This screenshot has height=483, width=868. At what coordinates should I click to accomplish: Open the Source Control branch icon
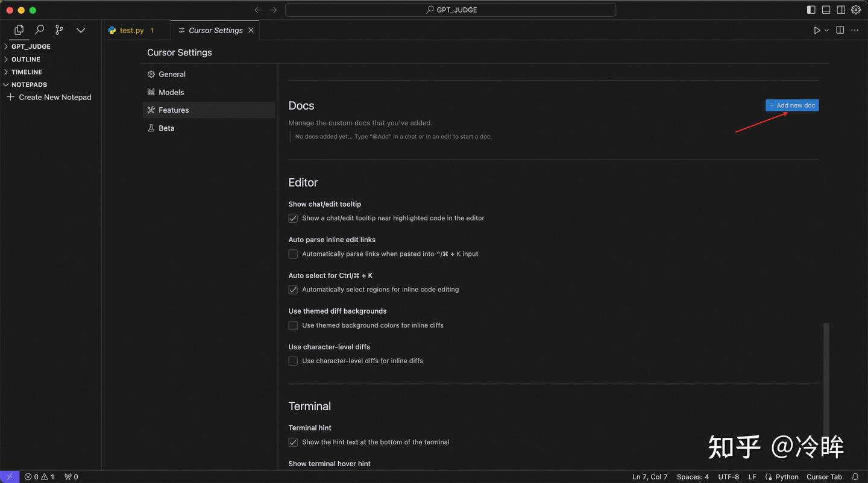click(x=59, y=30)
